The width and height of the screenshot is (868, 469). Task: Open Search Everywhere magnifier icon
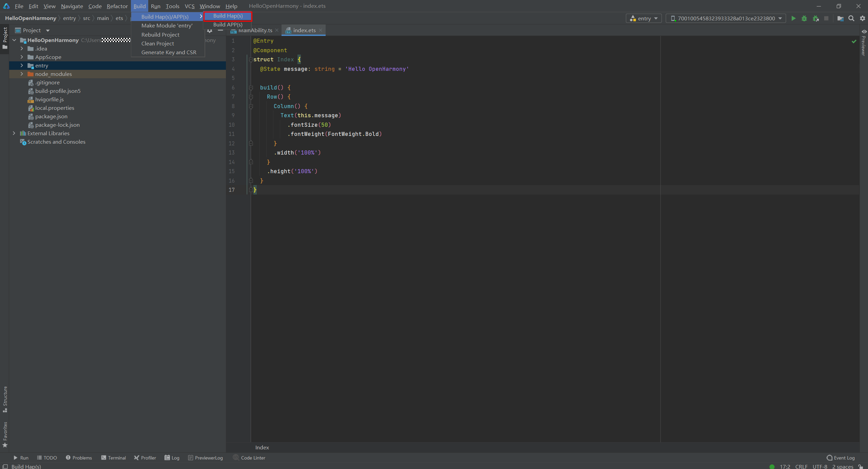pos(851,18)
